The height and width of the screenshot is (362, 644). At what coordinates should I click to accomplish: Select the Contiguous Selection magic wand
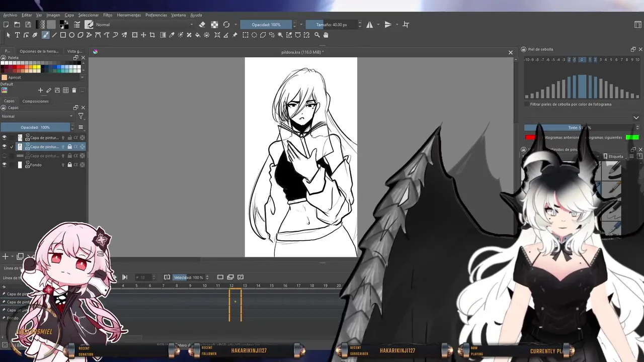(x=281, y=35)
